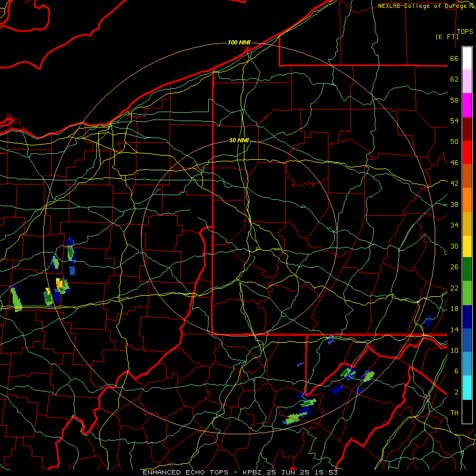
Task: Click the dark maroon legend swatch
Action: pos(467,129)
